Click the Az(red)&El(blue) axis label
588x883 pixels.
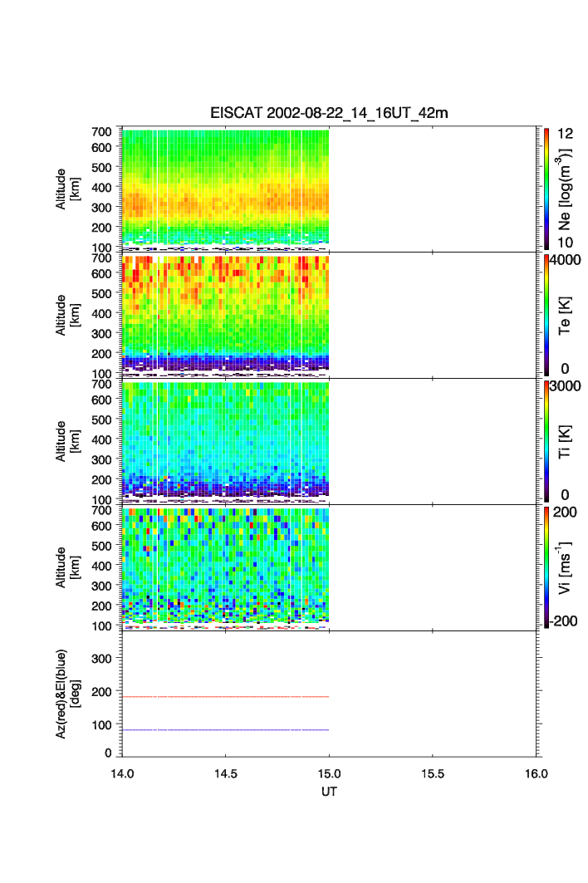point(66,694)
